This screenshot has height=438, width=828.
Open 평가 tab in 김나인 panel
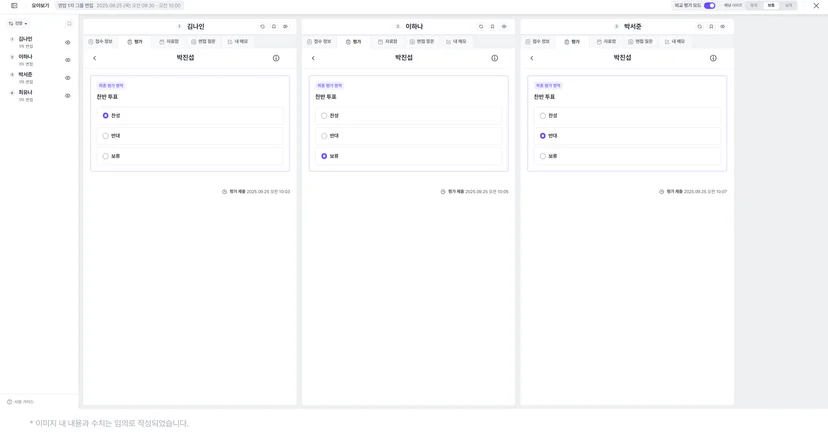coord(135,42)
